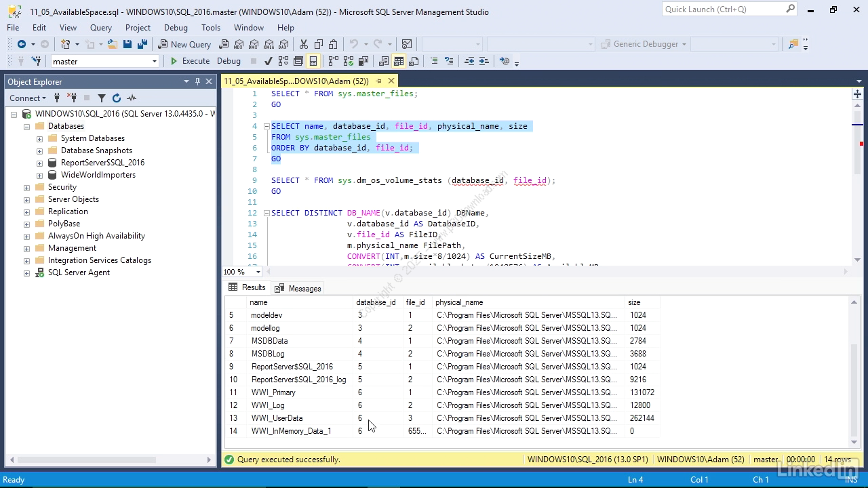
Task: Display the estimated execution plan
Action: coord(283,61)
